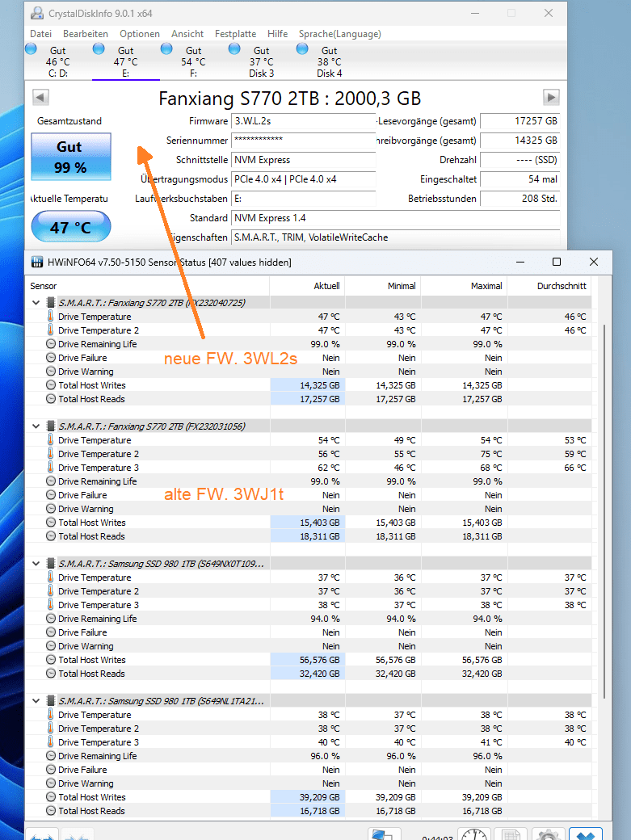
Task: Click Eingeschaltet value 54 mal
Action: (x=520, y=179)
